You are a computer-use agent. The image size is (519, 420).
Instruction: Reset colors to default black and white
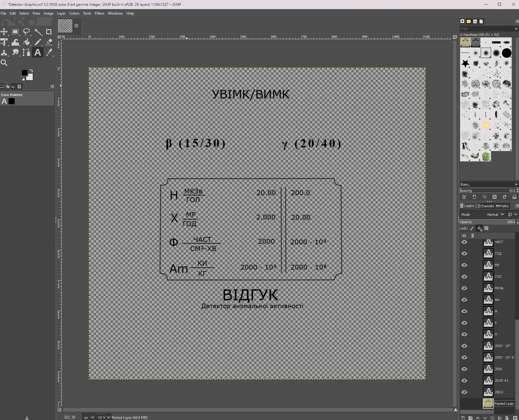(x=23, y=79)
